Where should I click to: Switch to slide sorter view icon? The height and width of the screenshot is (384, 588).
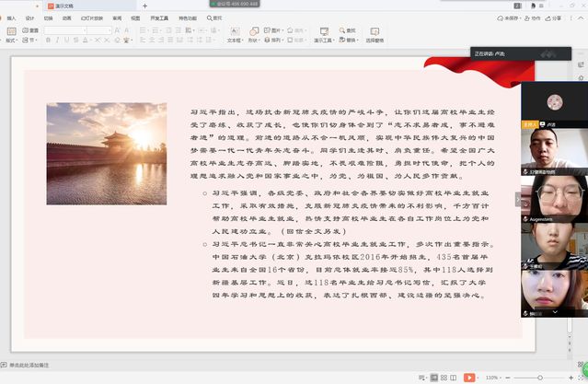(444, 378)
